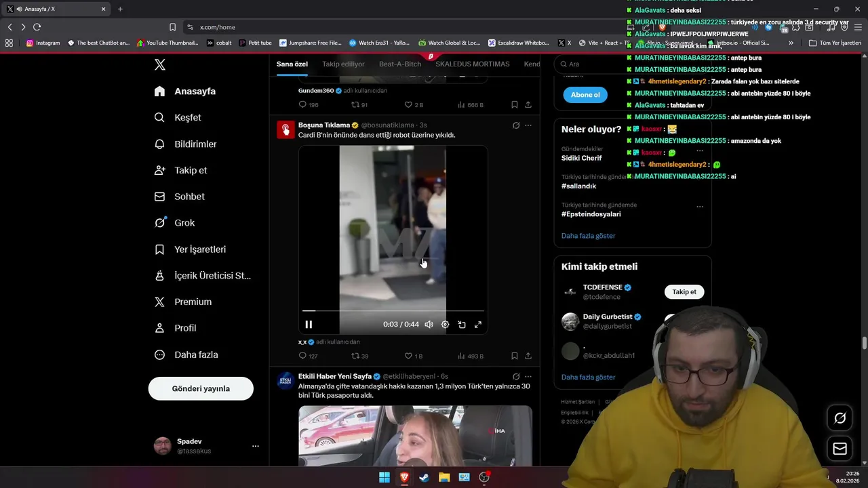Switch to the Beat-A-Bitch tab
The height and width of the screenshot is (488, 868).
(400, 64)
